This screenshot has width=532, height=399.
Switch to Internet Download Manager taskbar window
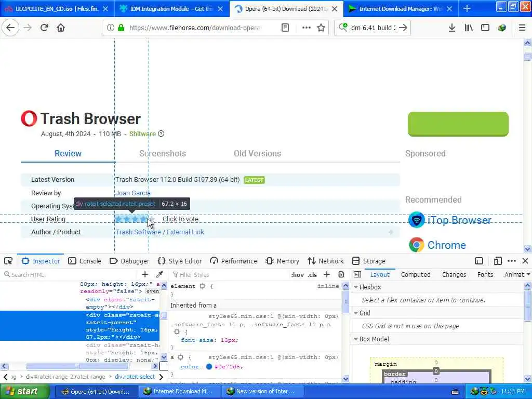(180, 391)
